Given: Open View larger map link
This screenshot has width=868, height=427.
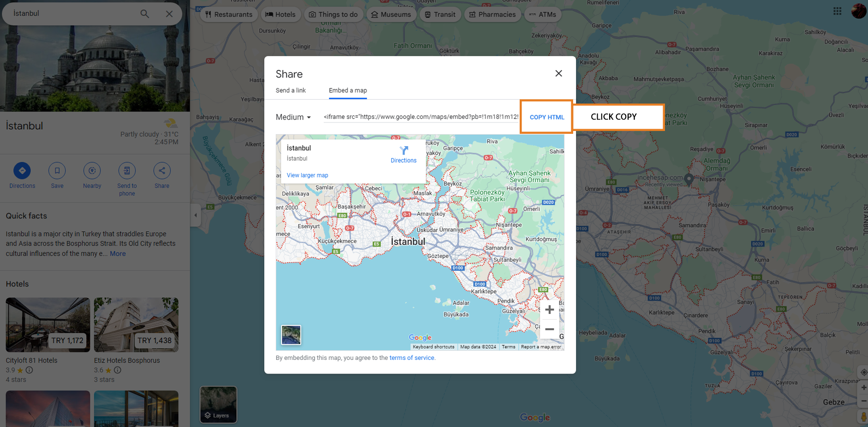Looking at the screenshot, I should click(x=307, y=175).
